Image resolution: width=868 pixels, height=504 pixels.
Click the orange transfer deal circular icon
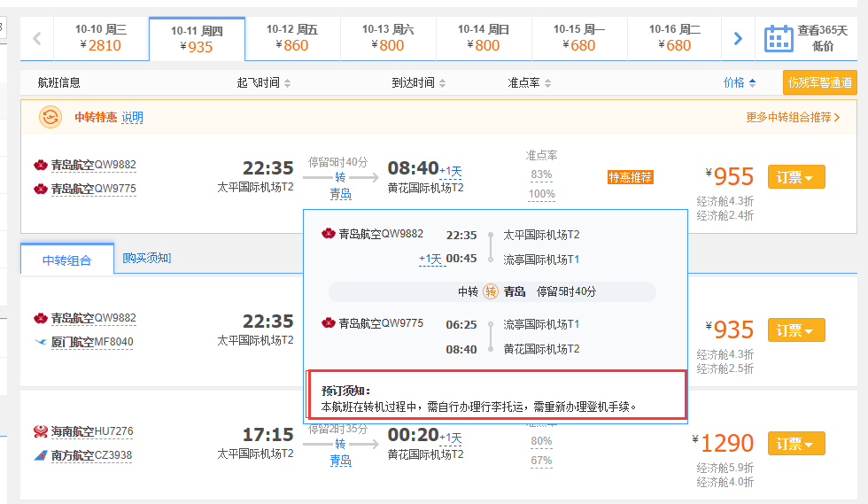pyautogui.click(x=50, y=118)
